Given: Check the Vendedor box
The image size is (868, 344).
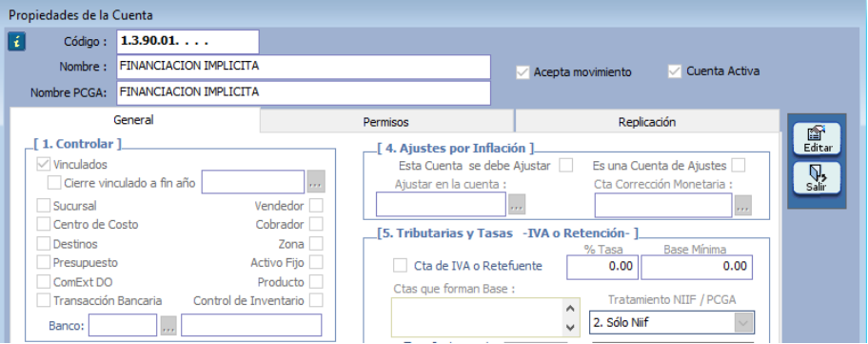Looking at the screenshot, I should click(316, 206).
